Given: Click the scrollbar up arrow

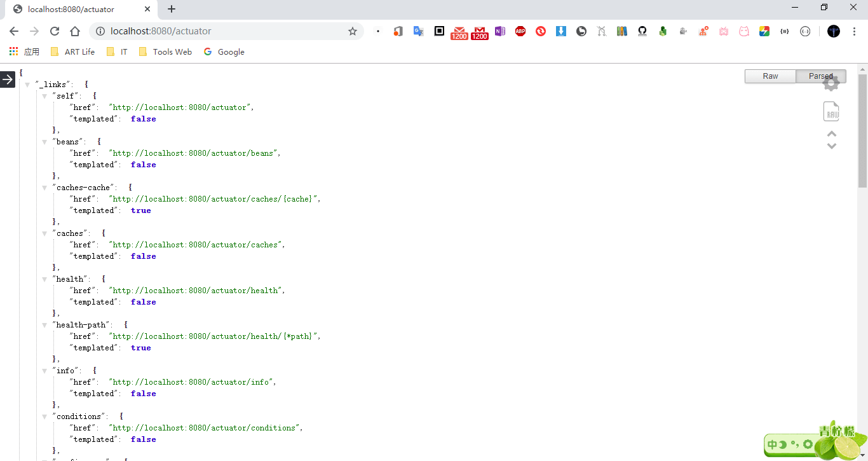Looking at the screenshot, I should 863,69.
